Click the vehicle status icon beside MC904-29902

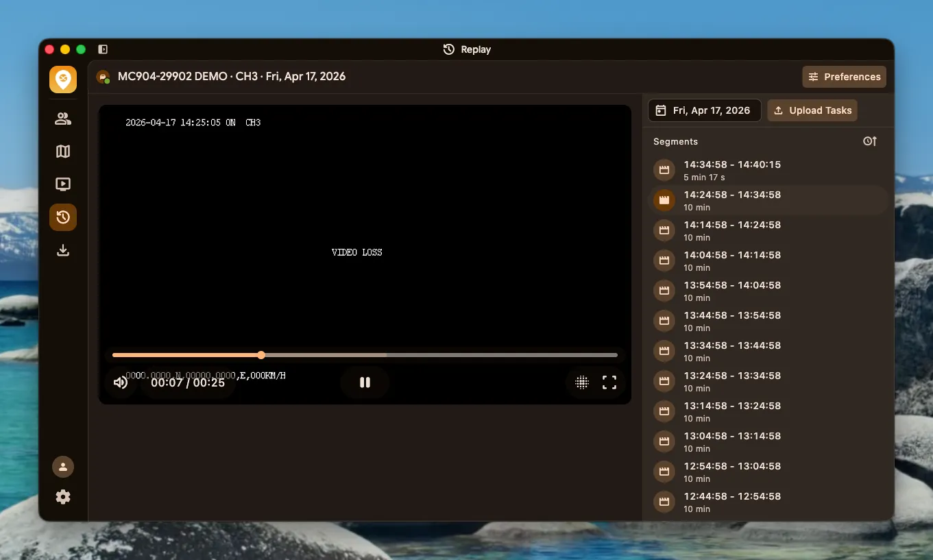coord(103,77)
